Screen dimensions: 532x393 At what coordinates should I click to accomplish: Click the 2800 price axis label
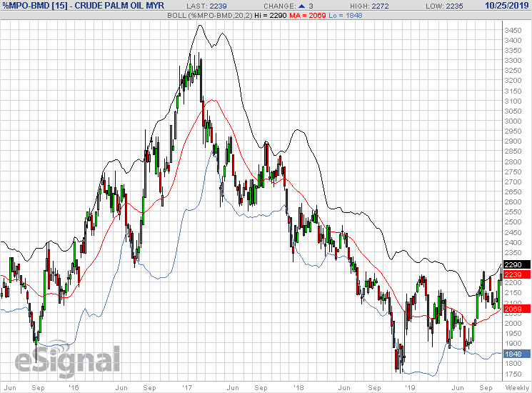tap(513, 162)
